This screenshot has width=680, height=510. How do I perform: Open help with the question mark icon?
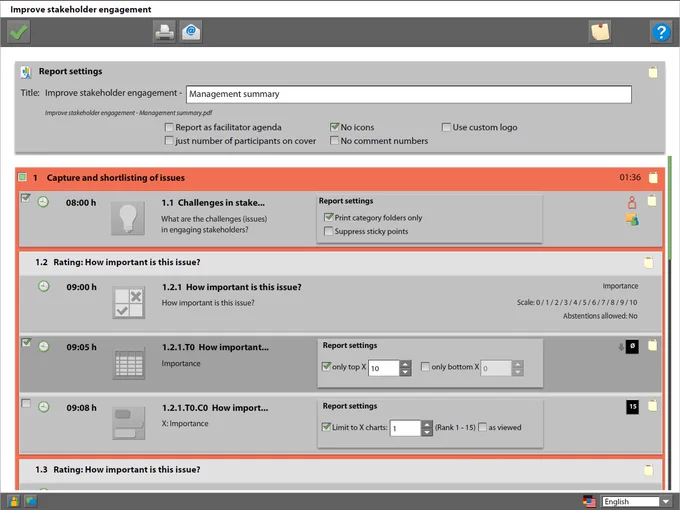661,32
